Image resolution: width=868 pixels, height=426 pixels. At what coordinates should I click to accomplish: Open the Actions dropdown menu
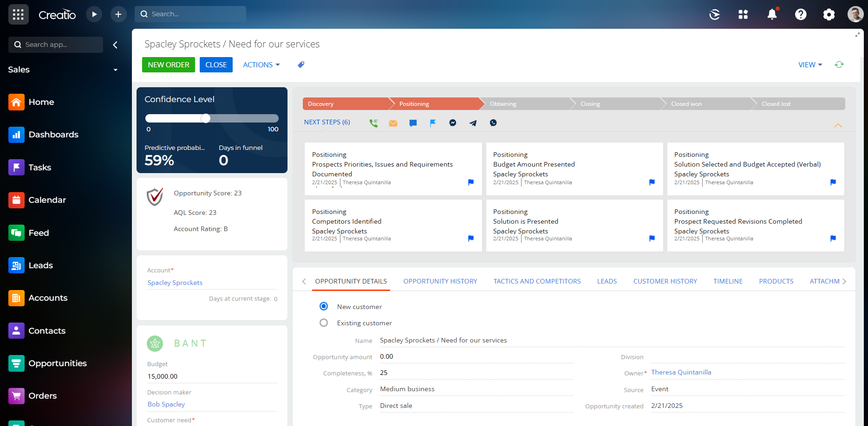click(261, 65)
